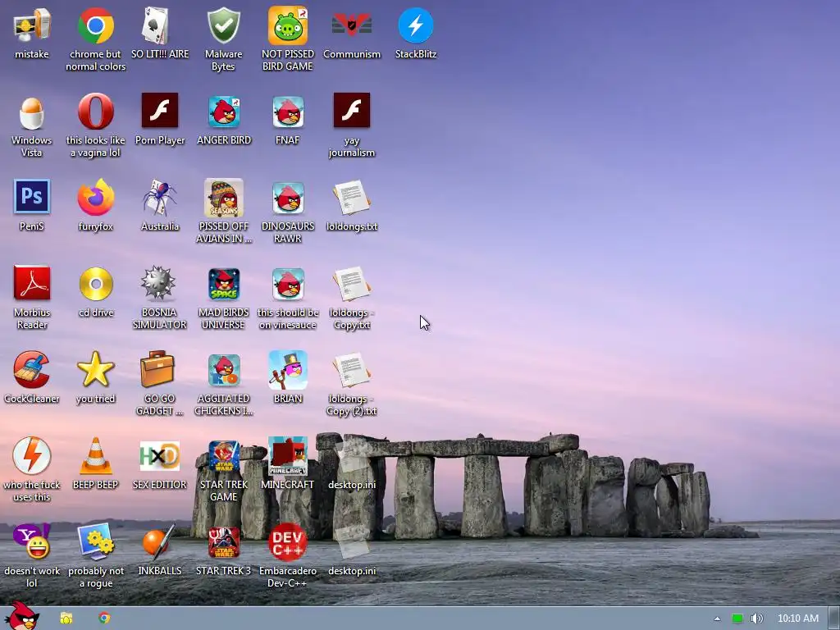
Task: Open the CCleaner brush icon
Action: click(x=32, y=378)
